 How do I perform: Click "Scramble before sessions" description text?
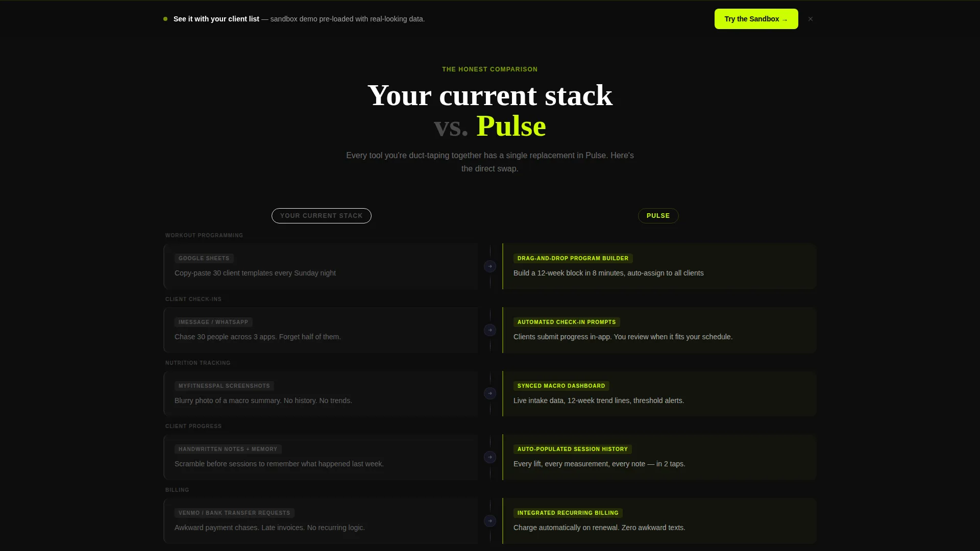[x=279, y=464]
